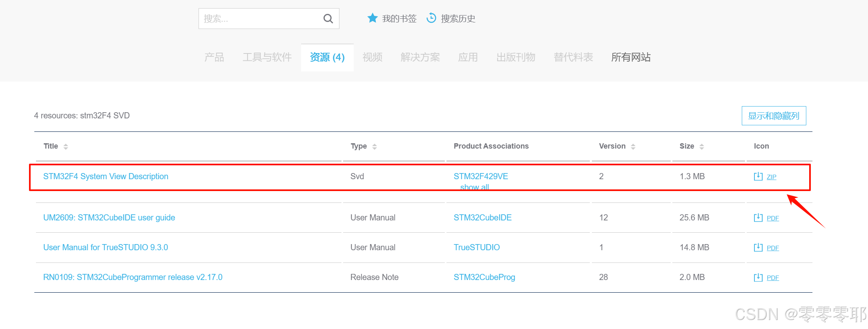Viewport: 868px width, 329px height.
Task: Click the 14.8 MB size cell
Action: [694, 247]
